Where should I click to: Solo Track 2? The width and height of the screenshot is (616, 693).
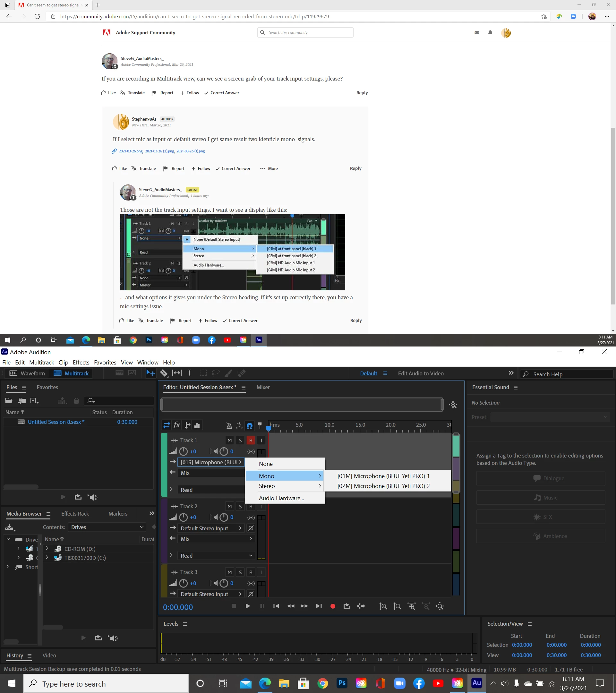coord(240,507)
